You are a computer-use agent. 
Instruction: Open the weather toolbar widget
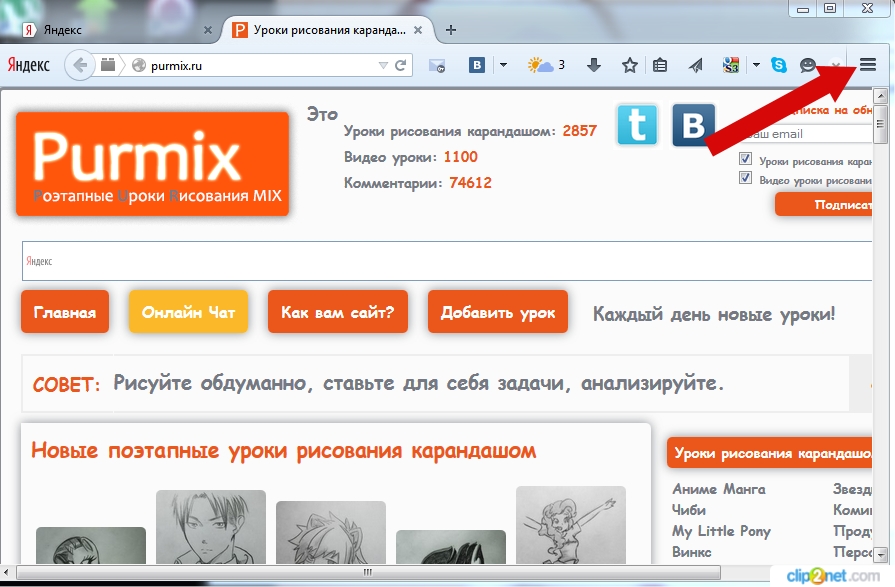click(x=546, y=65)
